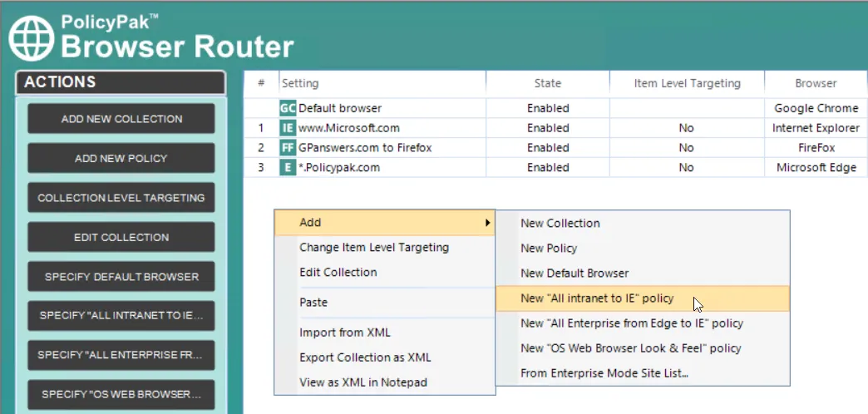
Task: Click the E icon beside *.Policypak.com
Action: (x=288, y=167)
